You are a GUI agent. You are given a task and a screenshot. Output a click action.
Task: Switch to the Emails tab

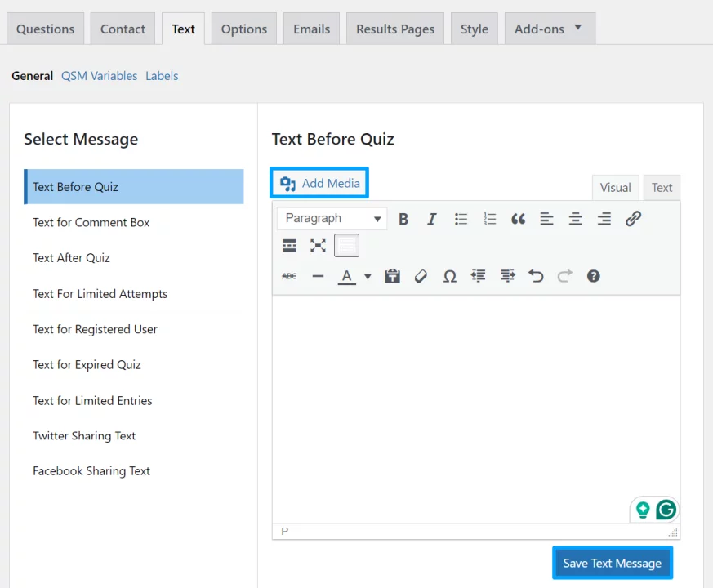311,28
